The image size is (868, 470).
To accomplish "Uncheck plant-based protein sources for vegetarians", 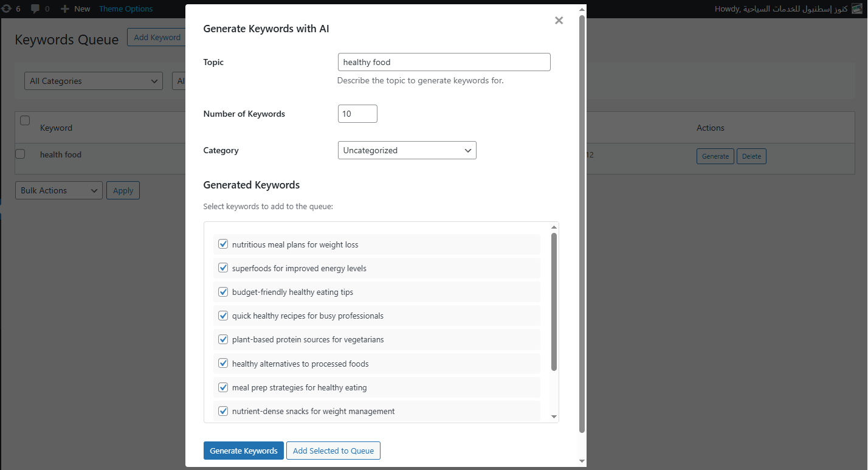I will click(223, 339).
